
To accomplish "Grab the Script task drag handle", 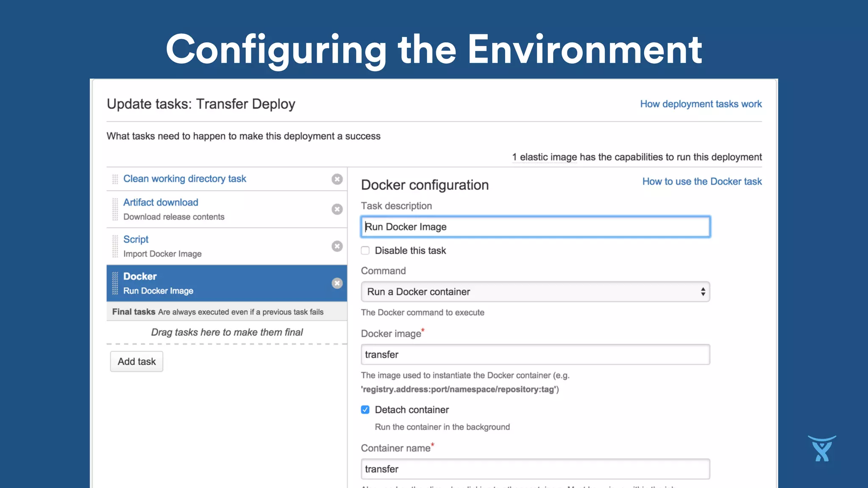I will coord(115,246).
